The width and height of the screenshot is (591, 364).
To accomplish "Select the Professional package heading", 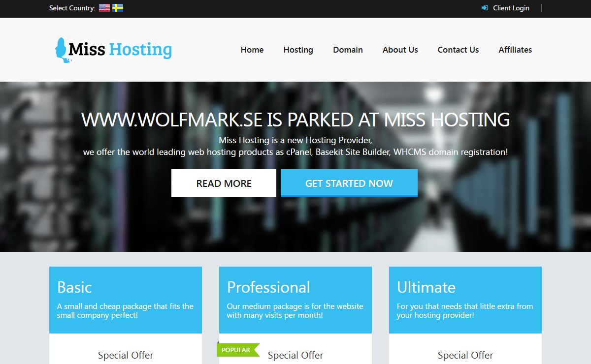I will (268, 287).
